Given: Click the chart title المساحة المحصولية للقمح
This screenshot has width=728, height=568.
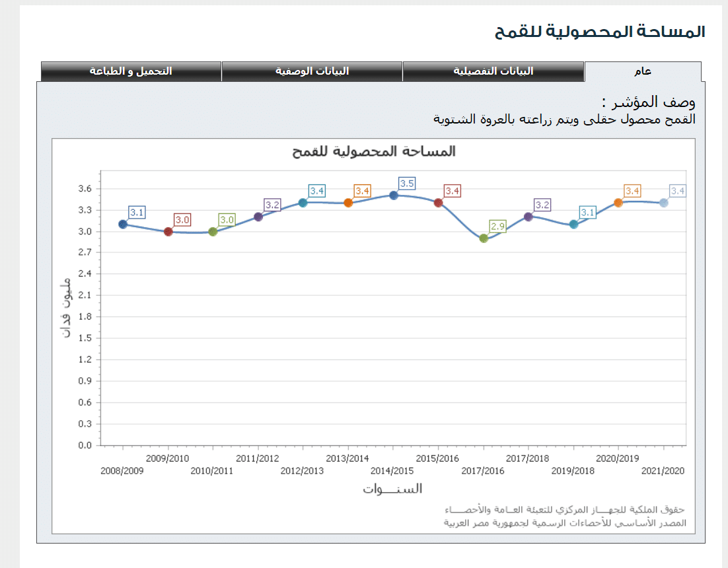Looking at the screenshot, I should coord(374,152).
